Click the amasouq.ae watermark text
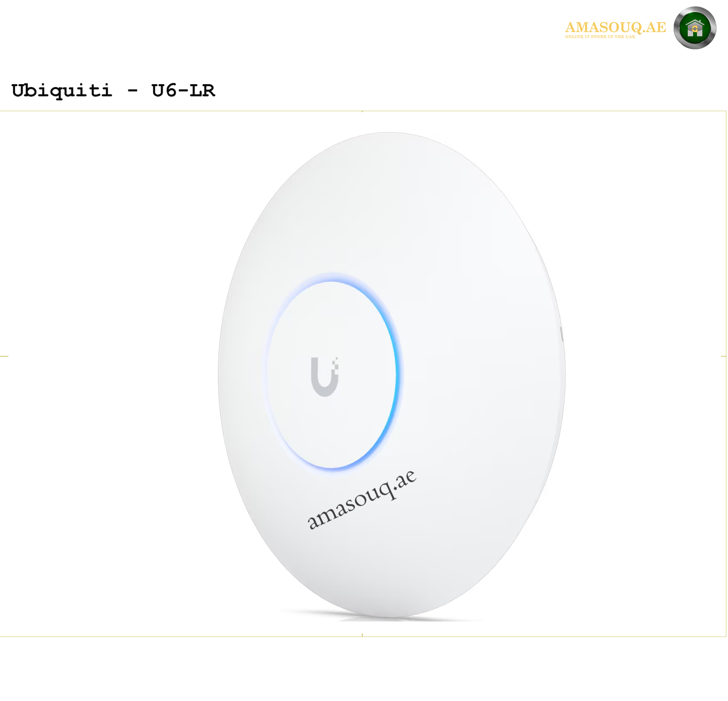Screen dimensions: 728x701 coord(362,500)
